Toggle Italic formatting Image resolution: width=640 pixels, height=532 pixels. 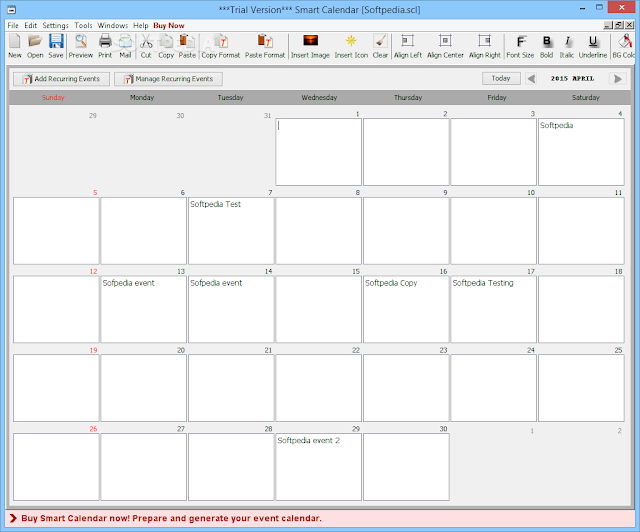(x=567, y=46)
